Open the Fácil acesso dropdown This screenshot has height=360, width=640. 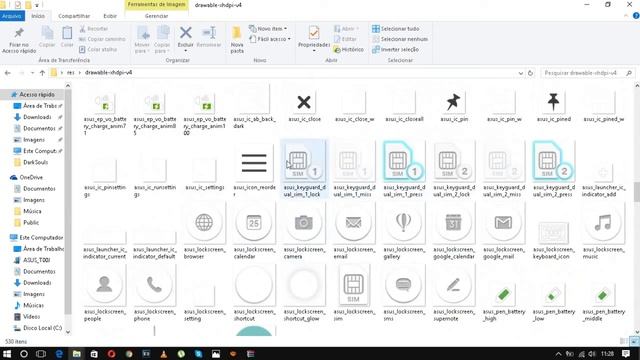(x=270, y=39)
